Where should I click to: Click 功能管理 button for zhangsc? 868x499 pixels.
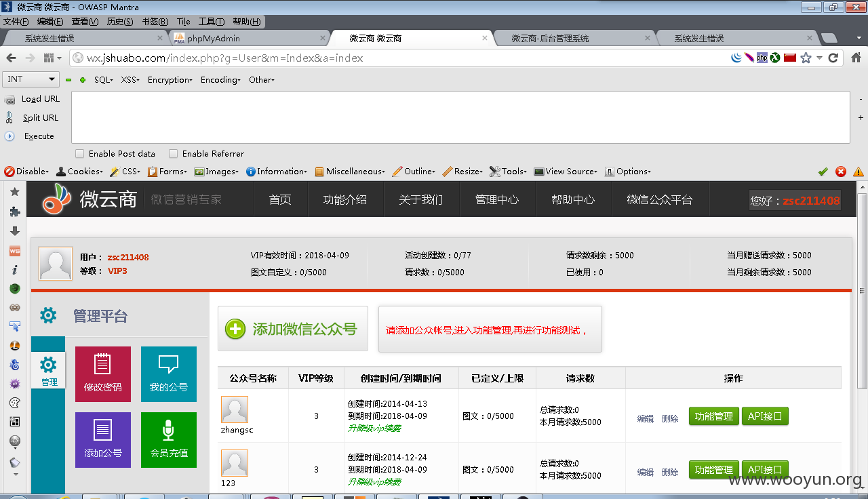pos(714,417)
